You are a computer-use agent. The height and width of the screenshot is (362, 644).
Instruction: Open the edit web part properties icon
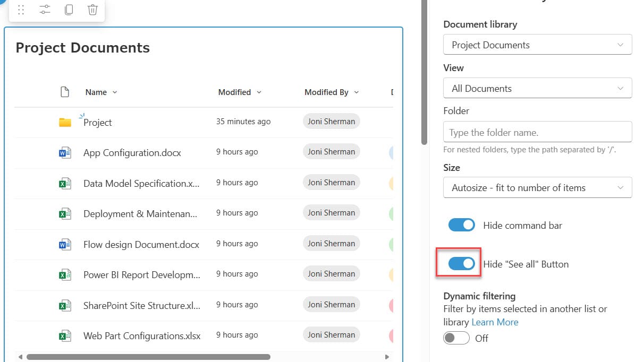click(45, 10)
